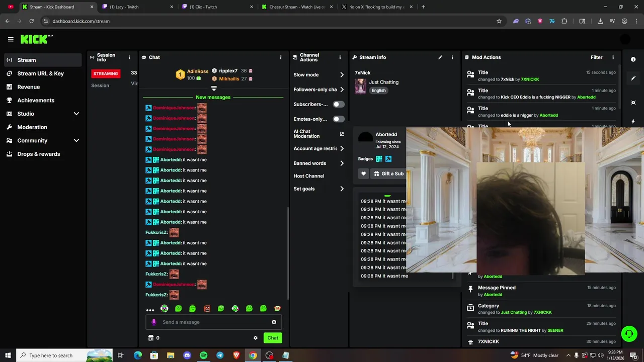644x362 pixels.
Task: Open Stream info panel three-dot menu
Action: point(452,57)
